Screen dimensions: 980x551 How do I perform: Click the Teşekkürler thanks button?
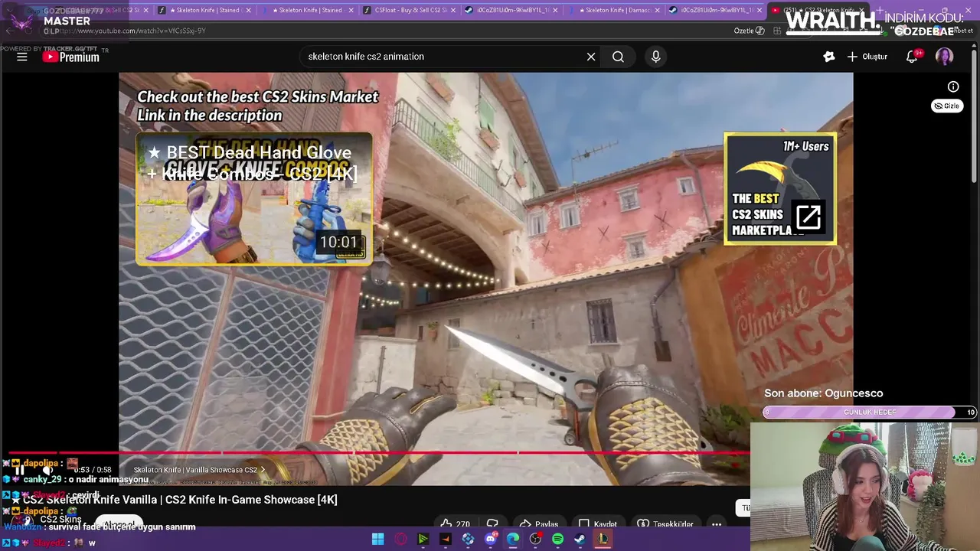[665, 524]
